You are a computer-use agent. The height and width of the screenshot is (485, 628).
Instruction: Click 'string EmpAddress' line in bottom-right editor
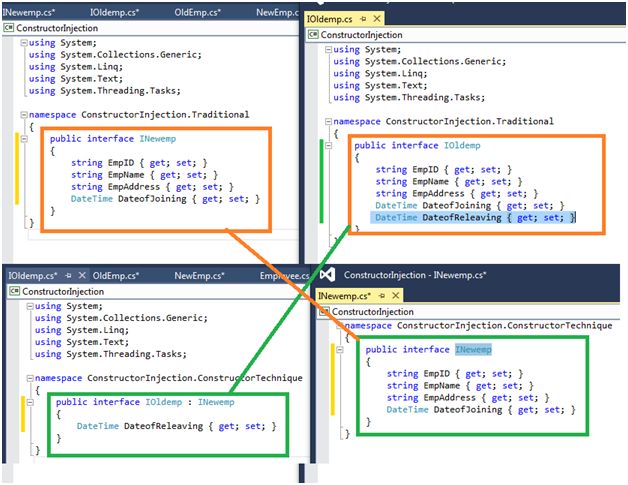pyautogui.click(x=468, y=398)
